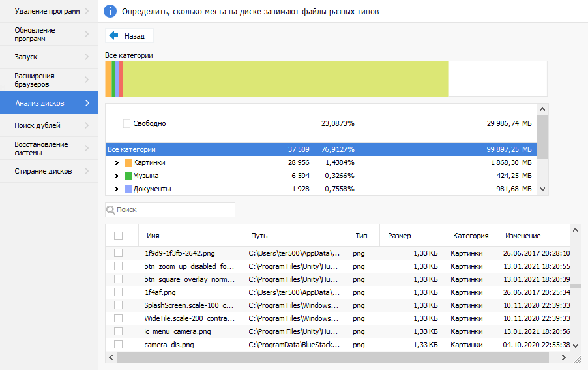The image size is (588, 370).
Task: Check the box for ic_menu_camera.png
Action: [x=118, y=331]
